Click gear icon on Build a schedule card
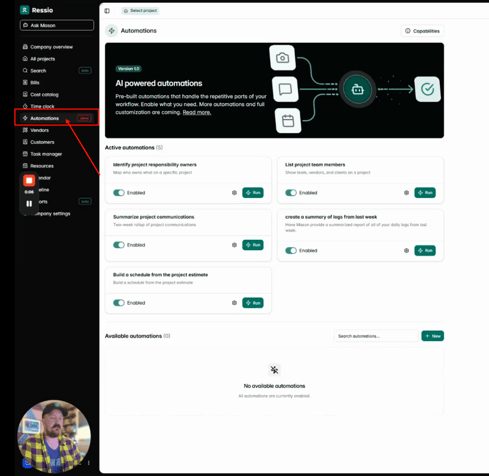 point(234,303)
